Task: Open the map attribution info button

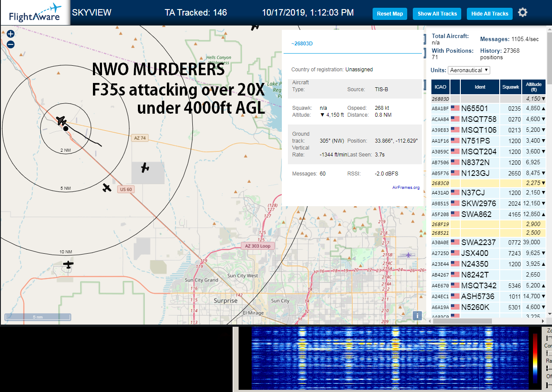Action: point(417,316)
